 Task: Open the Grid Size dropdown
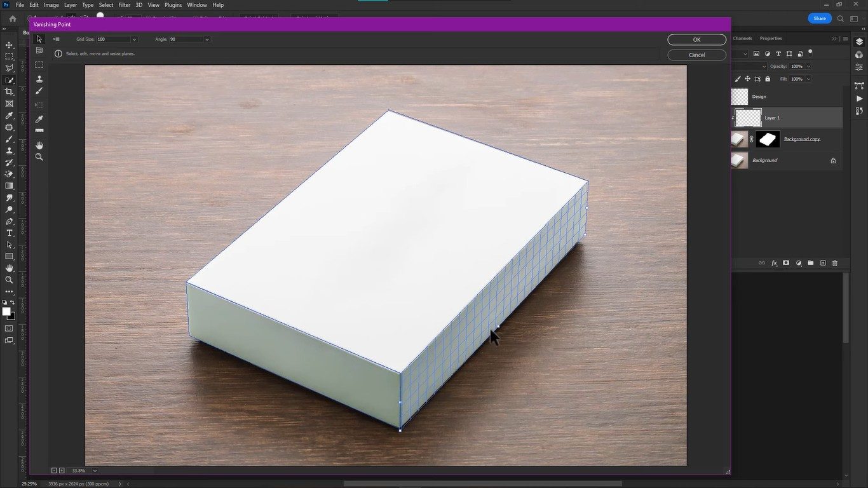coord(133,39)
